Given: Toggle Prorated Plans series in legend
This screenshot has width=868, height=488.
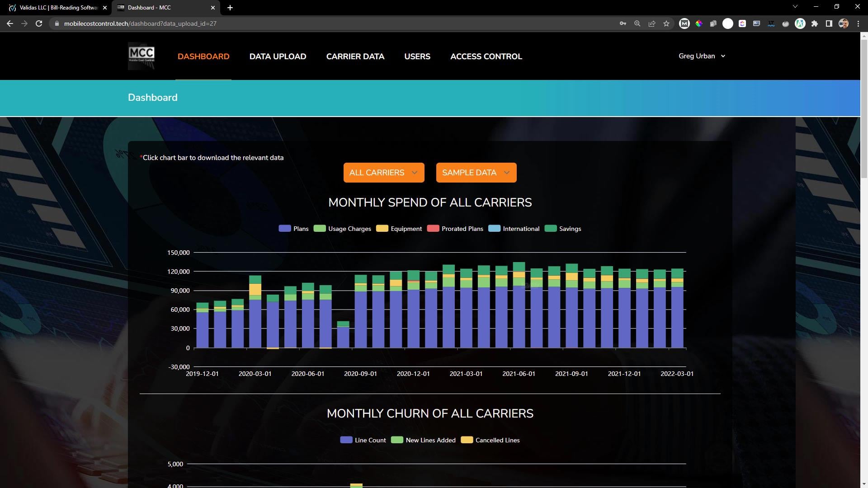Looking at the screenshot, I should pyautogui.click(x=455, y=229).
